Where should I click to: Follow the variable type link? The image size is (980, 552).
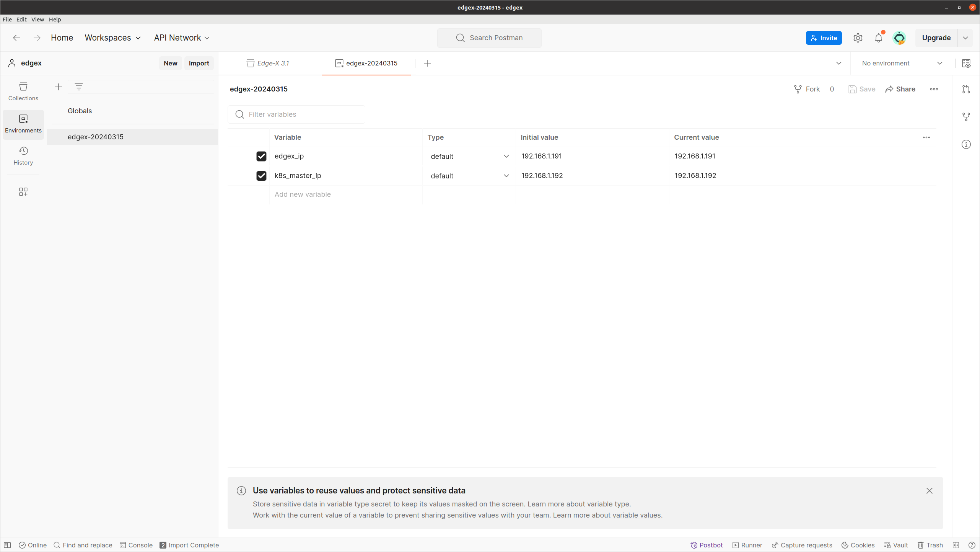608,504
